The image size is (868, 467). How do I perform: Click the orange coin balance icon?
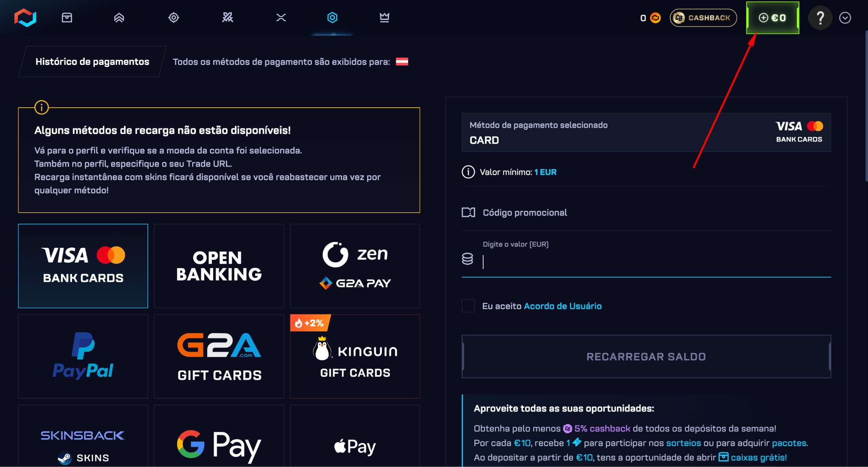pyautogui.click(x=655, y=18)
